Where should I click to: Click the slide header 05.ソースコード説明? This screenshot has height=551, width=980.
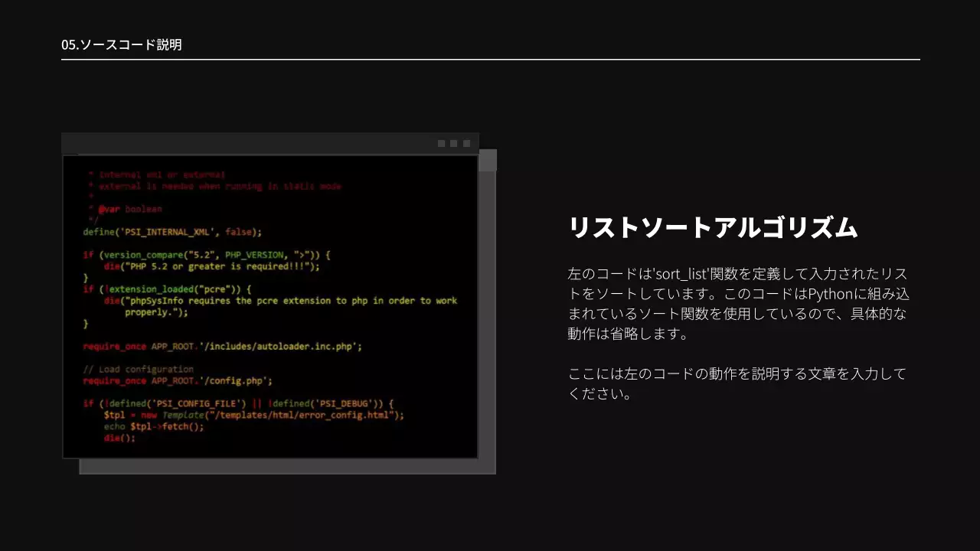121,44
